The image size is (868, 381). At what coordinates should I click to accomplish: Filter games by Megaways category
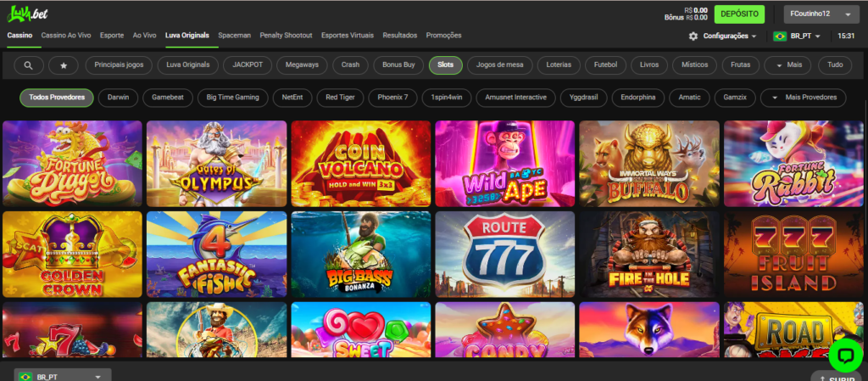pyautogui.click(x=301, y=64)
